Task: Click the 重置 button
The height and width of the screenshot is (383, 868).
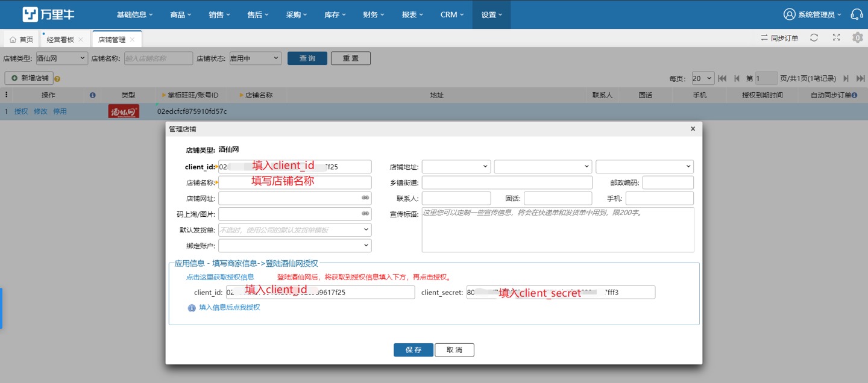Action: tap(351, 58)
